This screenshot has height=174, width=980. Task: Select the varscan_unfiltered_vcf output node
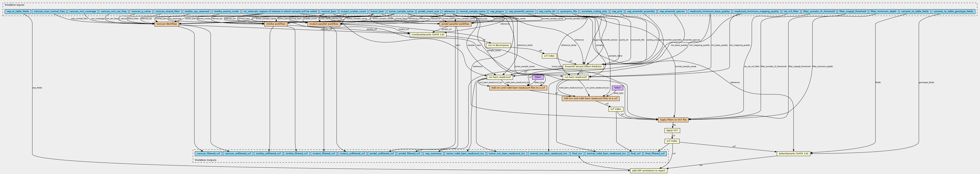[238, 154]
